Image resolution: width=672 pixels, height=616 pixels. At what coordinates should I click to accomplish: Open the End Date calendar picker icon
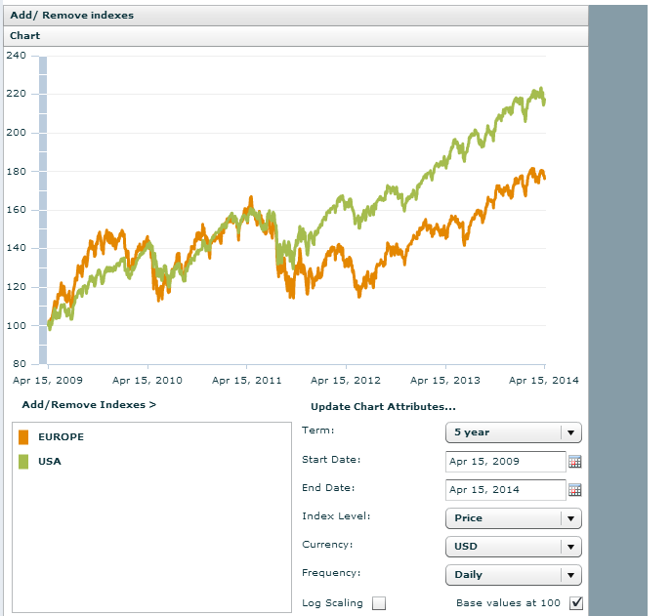coord(574,490)
